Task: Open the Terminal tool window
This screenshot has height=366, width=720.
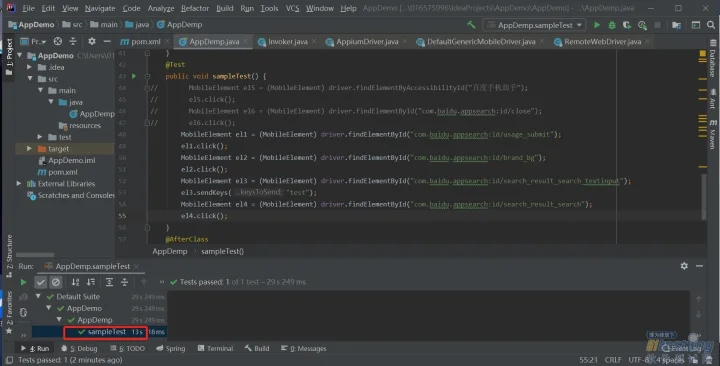Action: 215,349
